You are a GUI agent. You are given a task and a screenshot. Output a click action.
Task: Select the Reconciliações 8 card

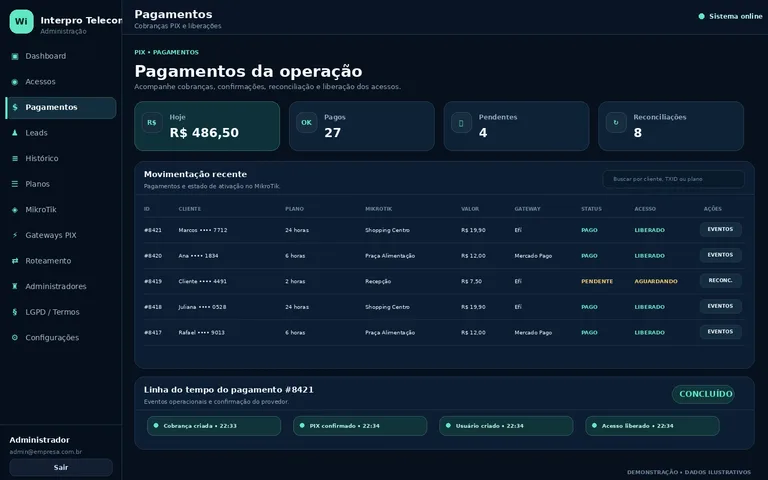pyautogui.click(x=671, y=126)
